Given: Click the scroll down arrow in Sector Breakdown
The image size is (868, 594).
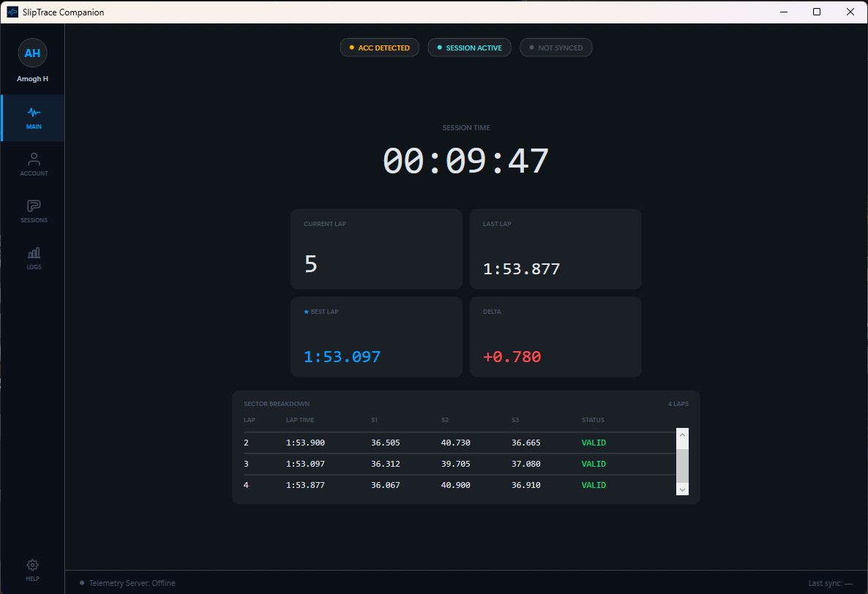Looking at the screenshot, I should point(683,489).
